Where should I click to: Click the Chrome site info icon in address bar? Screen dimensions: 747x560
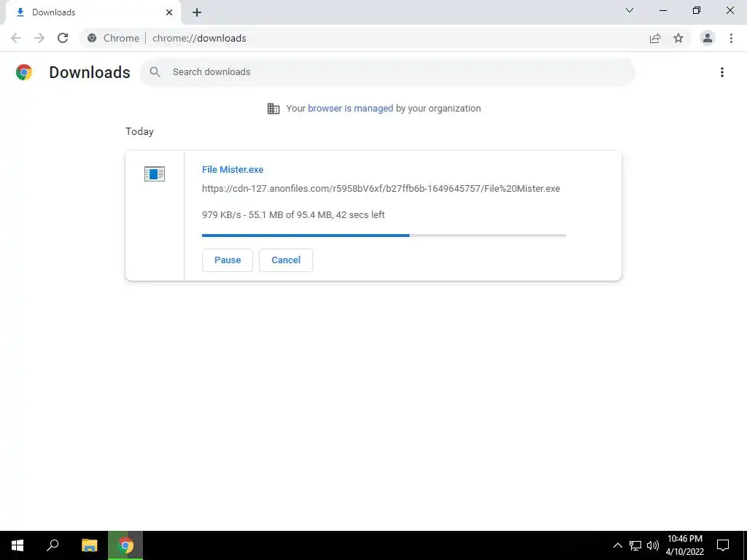92,38
